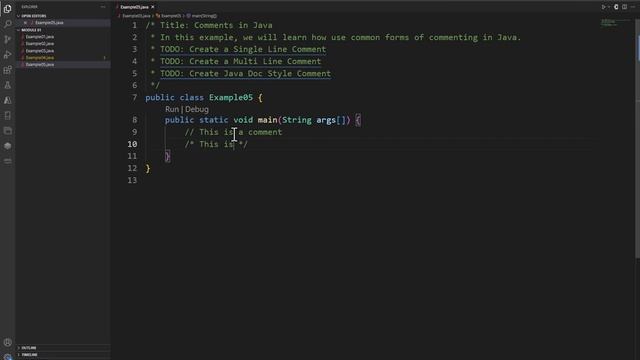Open the Testing flask view

click(x=7, y=85)
